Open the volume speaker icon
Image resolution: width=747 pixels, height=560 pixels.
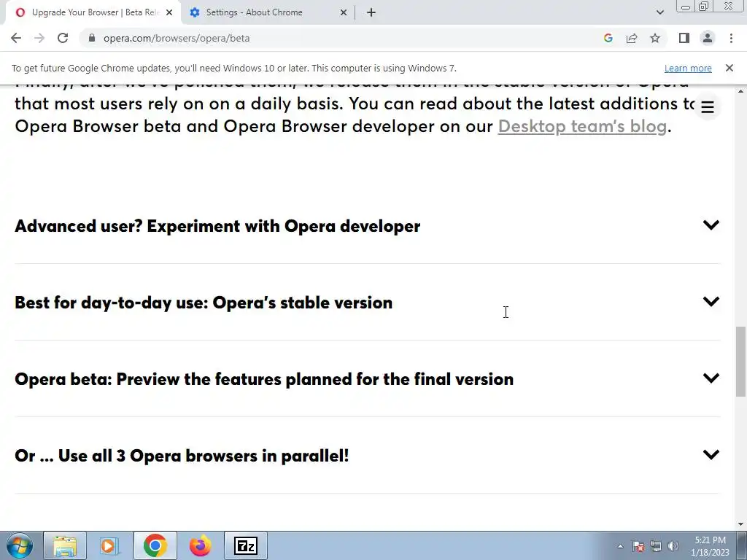pos(673,547)
